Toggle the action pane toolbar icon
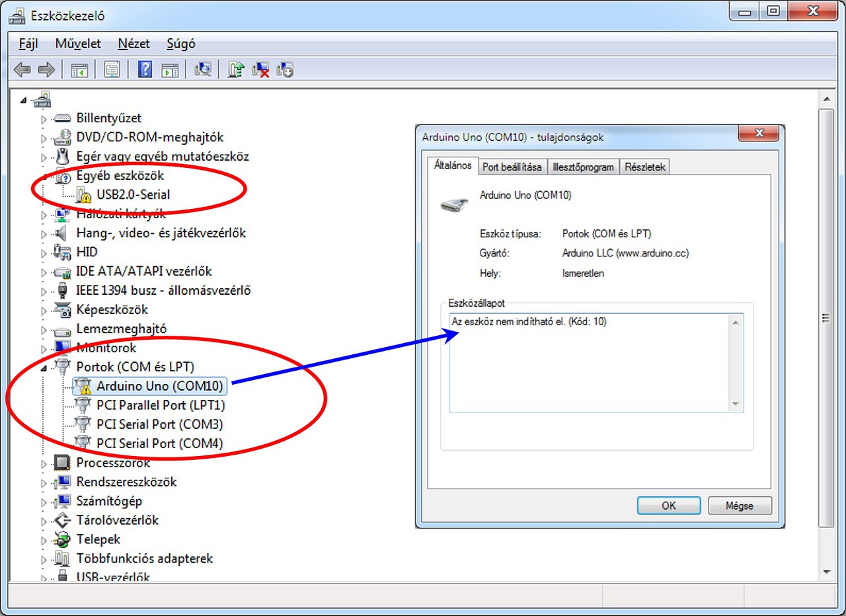The width and height of the screenshot is (846, 616). coord(170,69)
